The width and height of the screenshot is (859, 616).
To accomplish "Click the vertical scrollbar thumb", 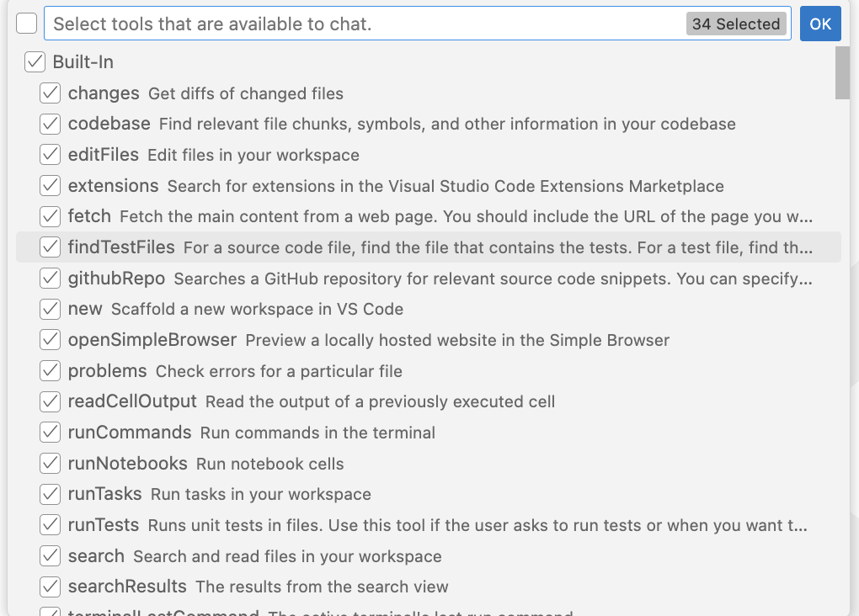I will coord(842,73).
